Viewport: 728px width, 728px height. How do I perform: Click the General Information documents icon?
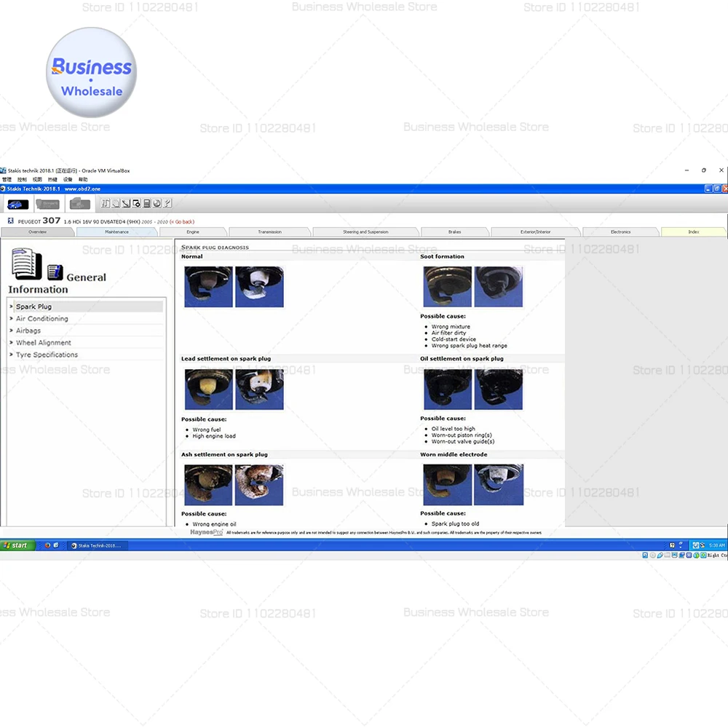pyautogui.click(x=26, y=264)
